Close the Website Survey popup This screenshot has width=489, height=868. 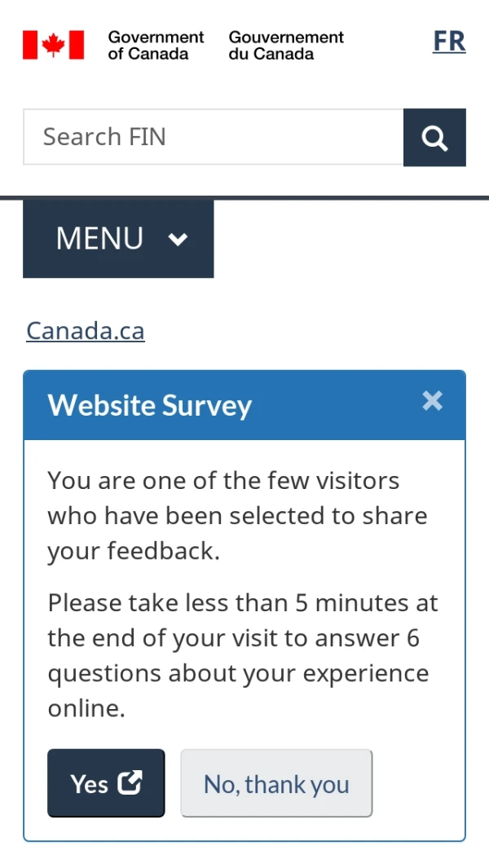point(432,401)
